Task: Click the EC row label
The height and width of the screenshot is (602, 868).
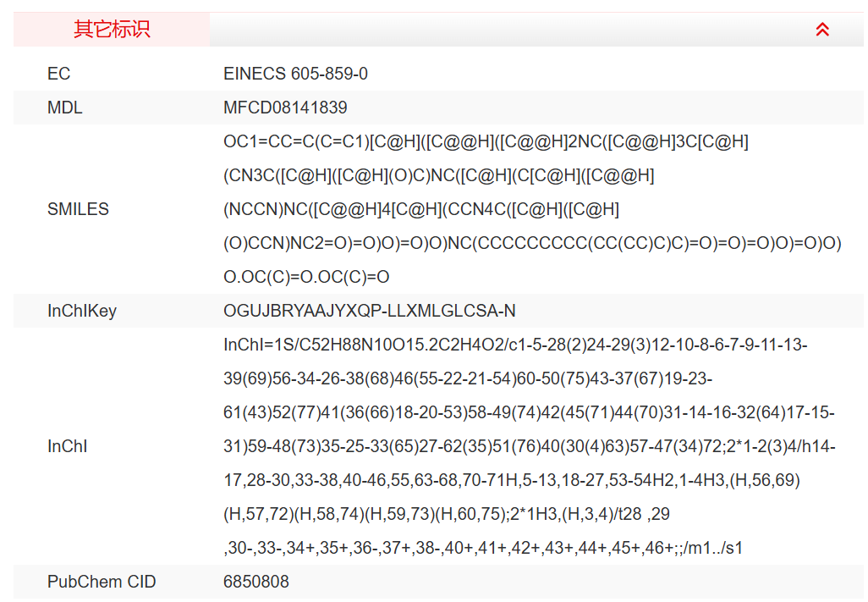Action: point(59,74)
